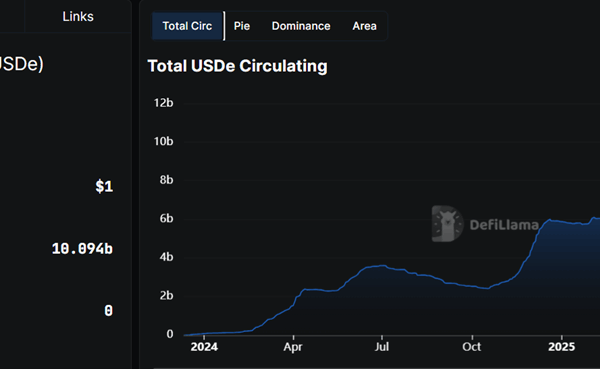The height and width of the screenshot is (369, 600).
Task: Switch to the Dominance chart view
Action: pyautogui.click(x=301, y=26)
